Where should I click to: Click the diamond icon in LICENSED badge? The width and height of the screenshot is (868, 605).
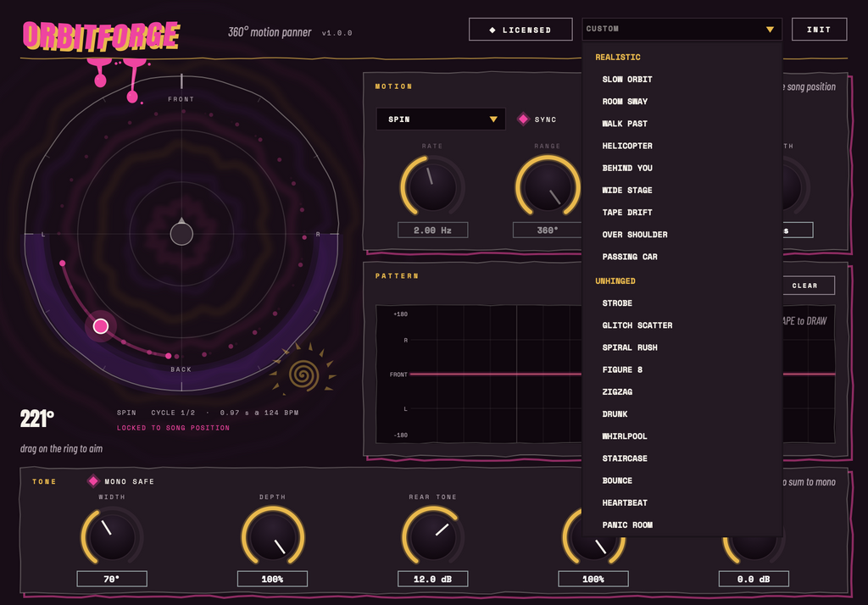[492, 30]
